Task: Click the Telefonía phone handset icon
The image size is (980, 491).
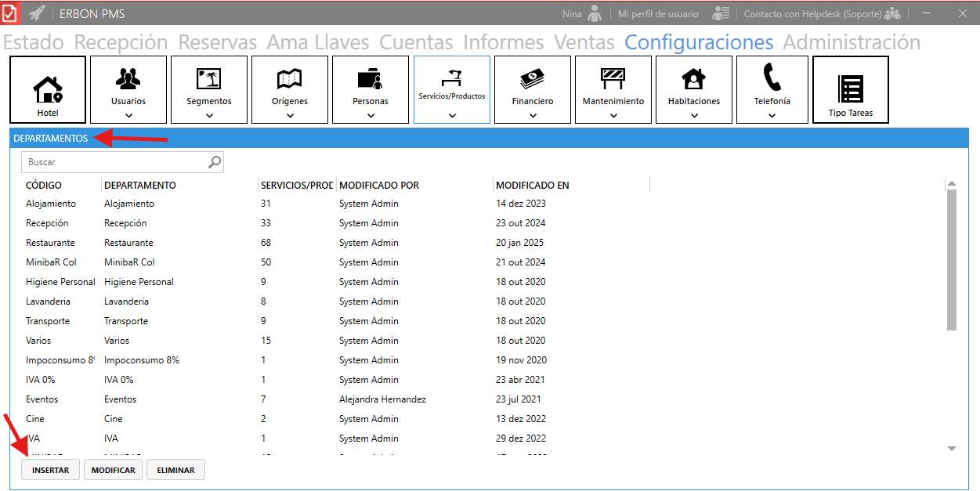Action: pyautogui.click(x=772, y=78)
